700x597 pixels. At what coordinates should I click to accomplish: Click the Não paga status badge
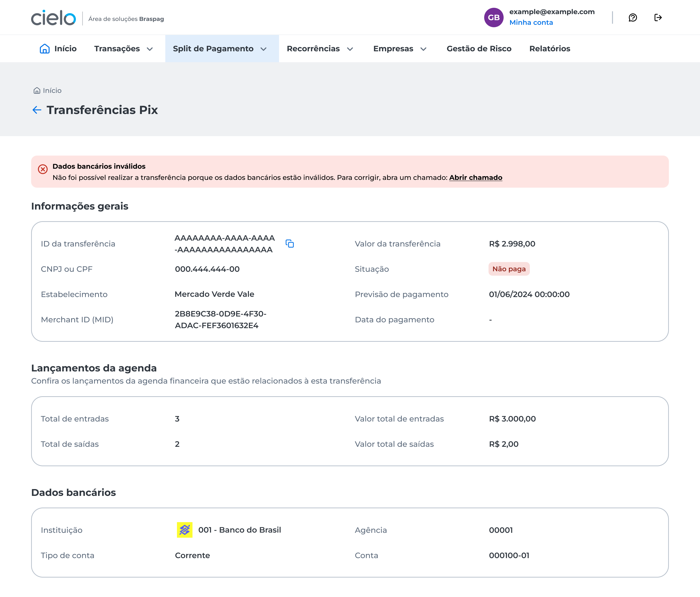tap(509, 269)
